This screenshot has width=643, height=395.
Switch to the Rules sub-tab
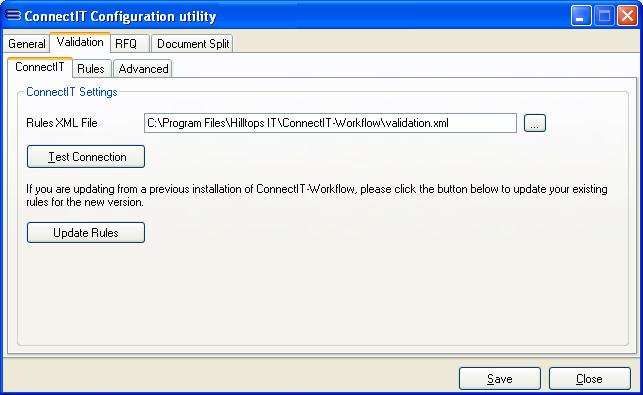pos(91,68)
